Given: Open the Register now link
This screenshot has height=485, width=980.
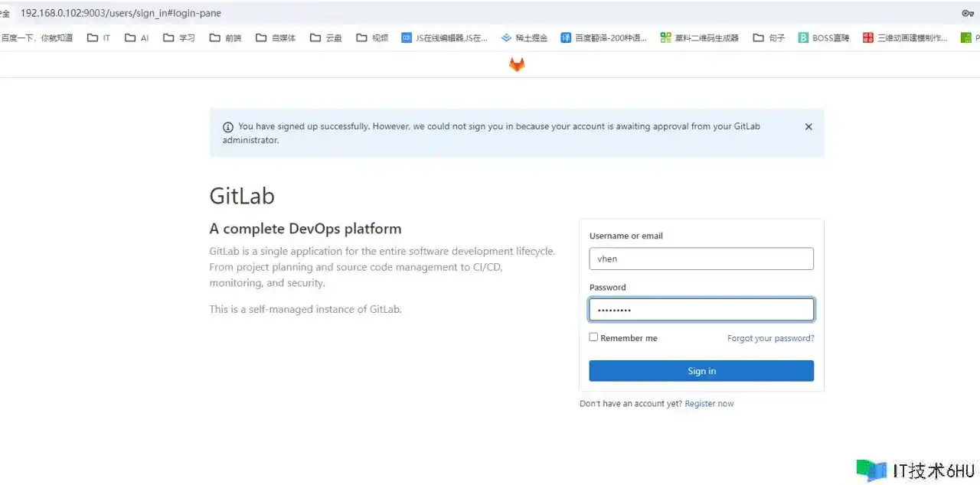Looking at the screenshot, I should coord(709,404).
